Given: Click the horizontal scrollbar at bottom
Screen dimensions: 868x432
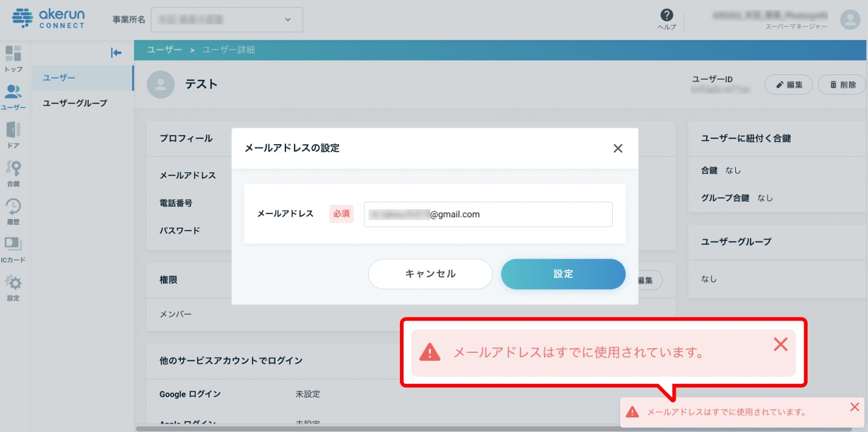Looking at the screenshot, I should [493, 429].
